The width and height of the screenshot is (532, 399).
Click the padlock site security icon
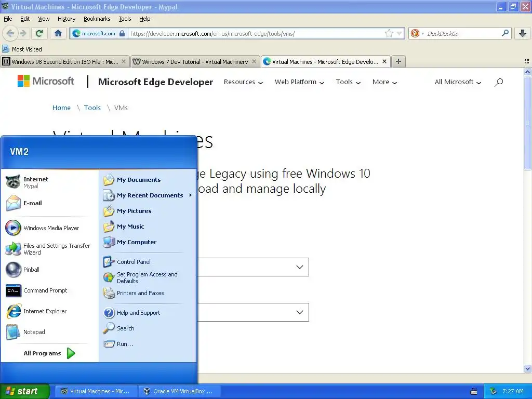122,33
